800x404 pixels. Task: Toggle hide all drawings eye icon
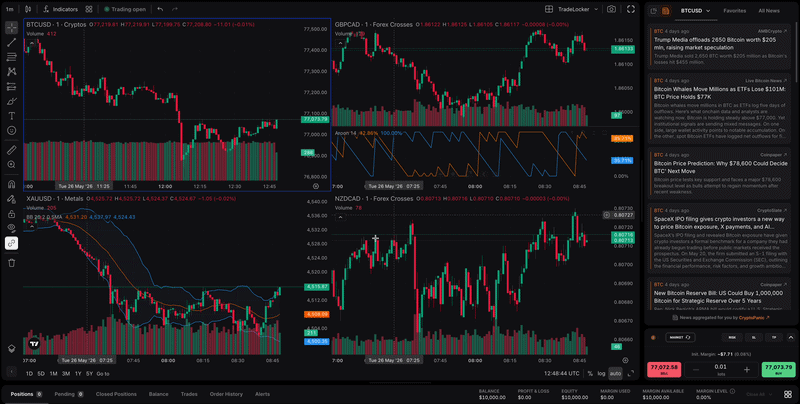(x=11, y=228)
